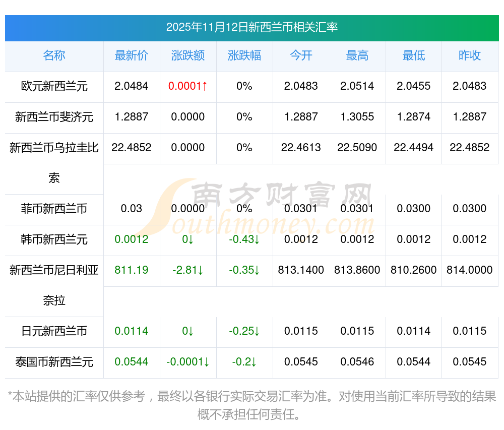Select the 涨跌额 column header

188,55
